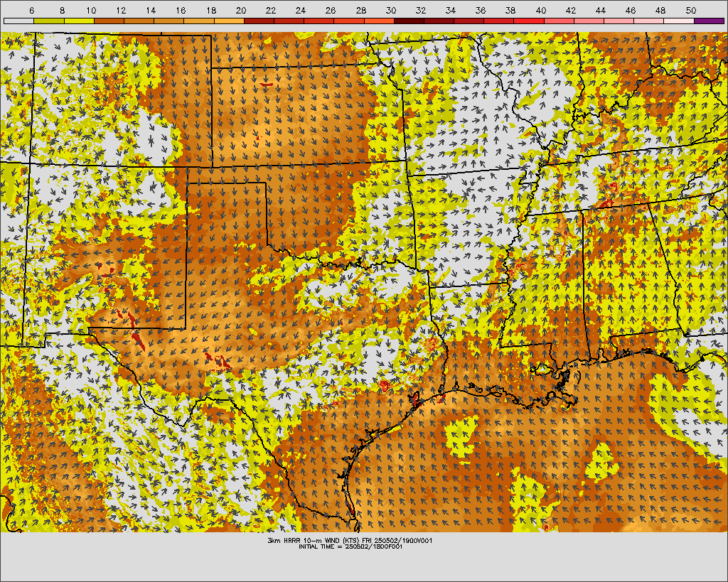Viewport: 728px width, 582px height.
Task: Select the "36" legend scale label
Action: 481,10
